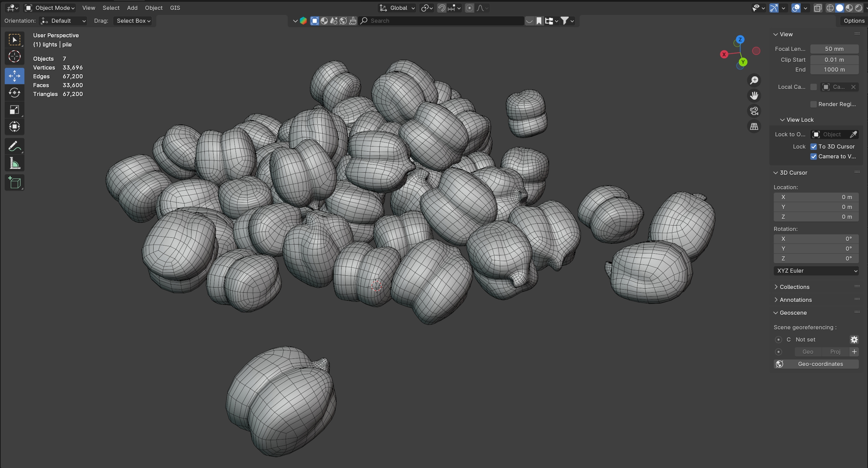Select the Scale tool
The width and height of the screenshot is (868, 468).
[14, 110]
